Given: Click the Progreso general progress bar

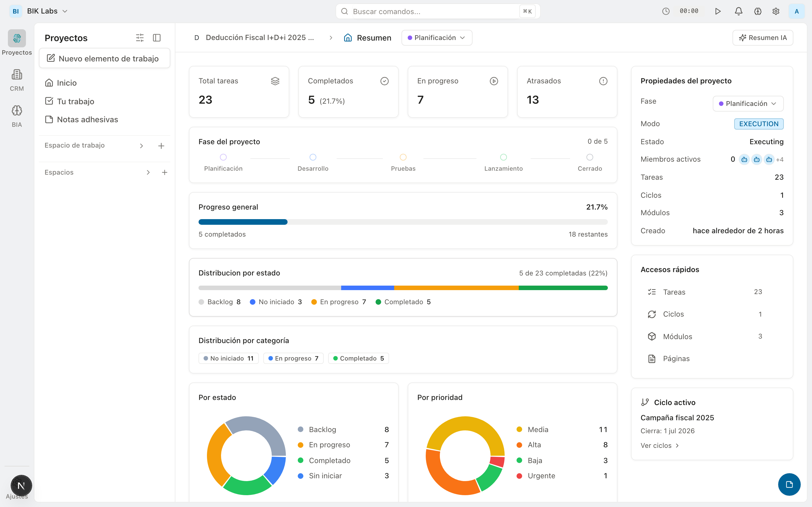Looking at the screenshot, I should [x=403, y=222].
